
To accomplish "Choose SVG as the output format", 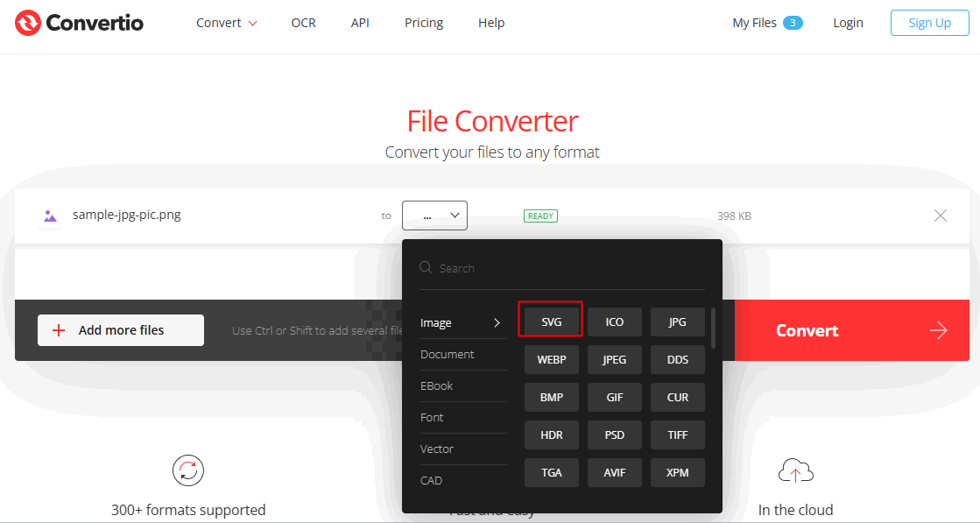I will 551,322.
